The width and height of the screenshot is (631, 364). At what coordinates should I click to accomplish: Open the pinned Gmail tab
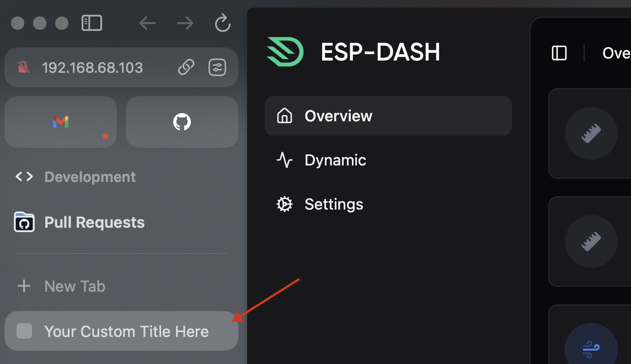click(x=61, y=122)
